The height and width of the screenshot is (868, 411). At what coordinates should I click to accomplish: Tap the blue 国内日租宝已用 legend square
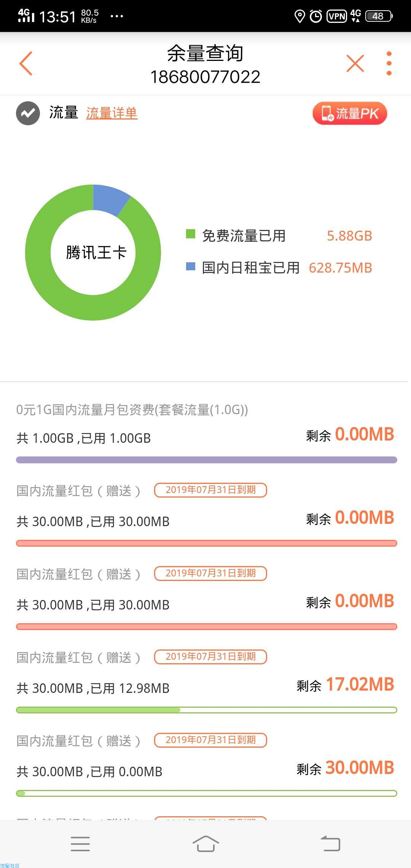pyautogui.click(x=190, y=266)
